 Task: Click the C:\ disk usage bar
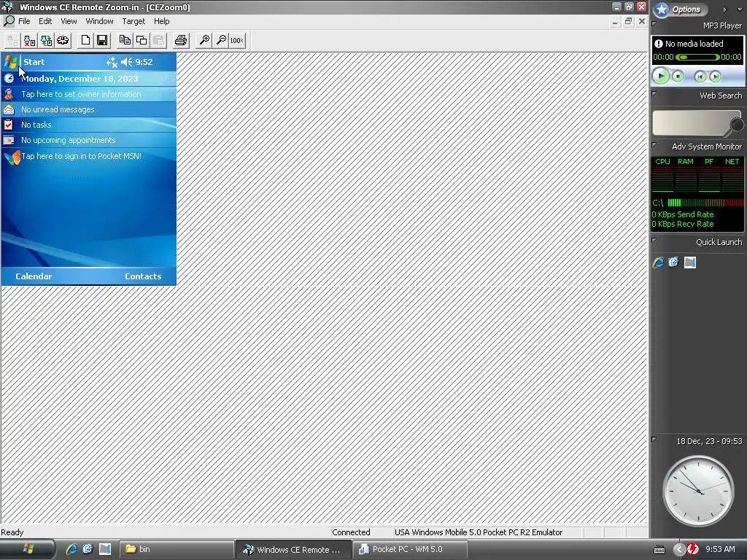point(705,203)
